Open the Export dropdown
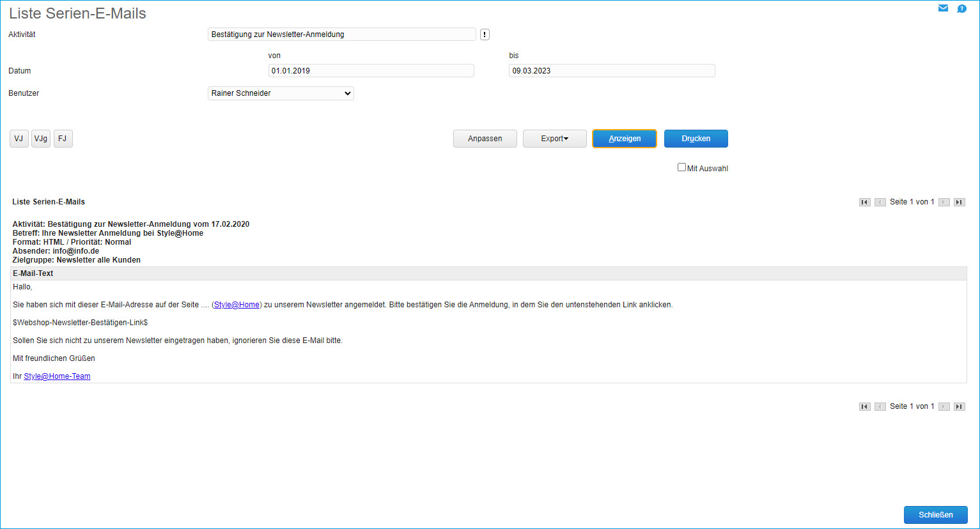 pyautogui.click(x=554, y=138)
